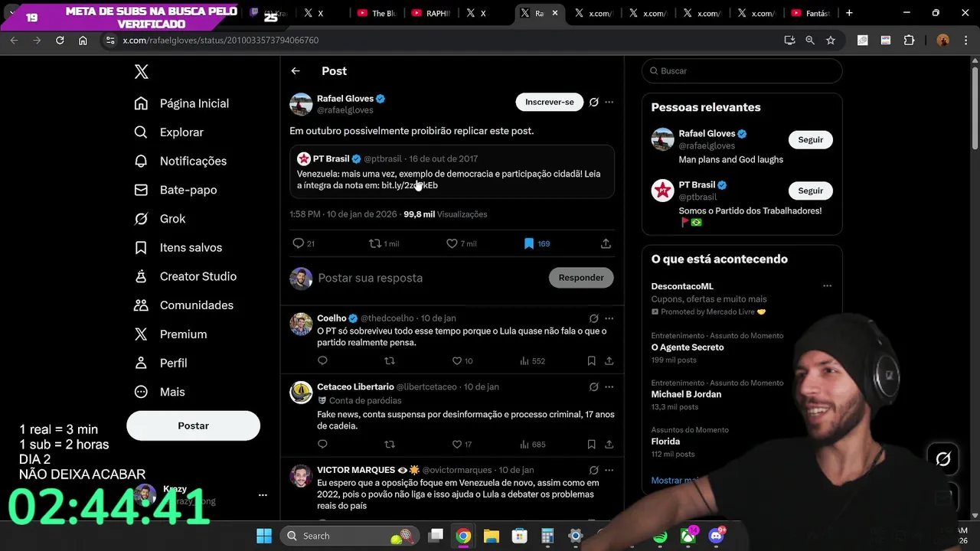The width and height of the screenshot is (980, 551).
Task: Open the Krazy account switcher menu
Action: (263, 495)
